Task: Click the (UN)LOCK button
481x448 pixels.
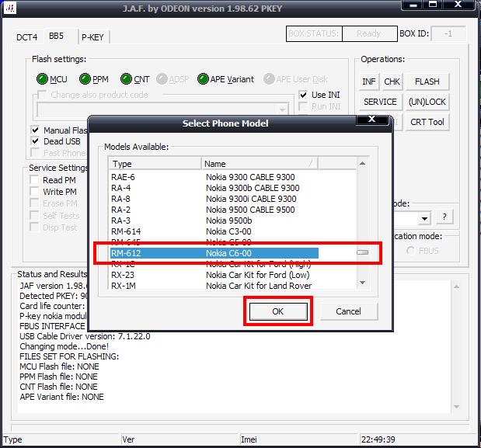Action: (427, 102)
